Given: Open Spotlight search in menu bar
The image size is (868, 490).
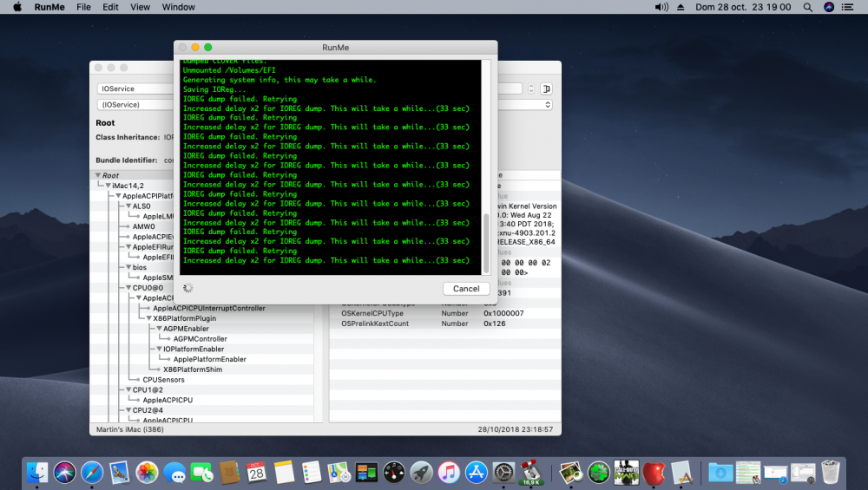Looking at the screenshot, I should (x=807, y=7).
